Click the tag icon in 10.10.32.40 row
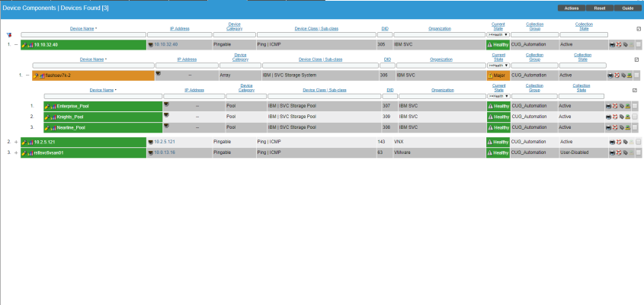The height and width of the screenshot is (305, 644). click(x=625, y=45)
